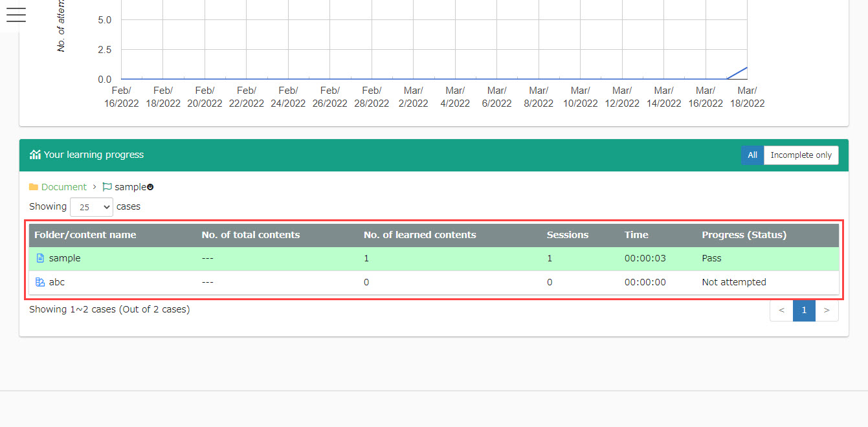The image size is (868, 427).
Task: Open the 'Showing 25 cases' dropdown
Action: (x=91, y=207)
